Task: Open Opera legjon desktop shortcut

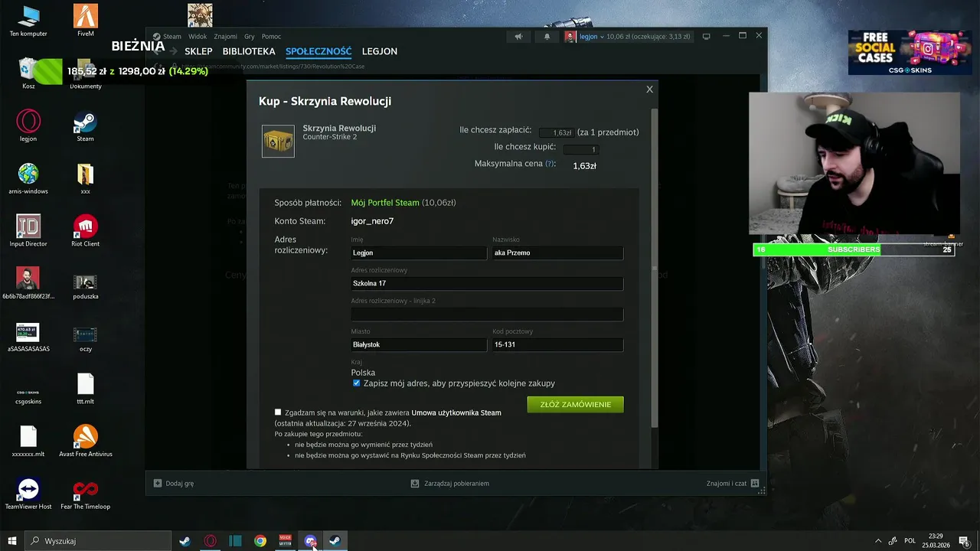Action: pyautogui.click(x=28, y=126)
